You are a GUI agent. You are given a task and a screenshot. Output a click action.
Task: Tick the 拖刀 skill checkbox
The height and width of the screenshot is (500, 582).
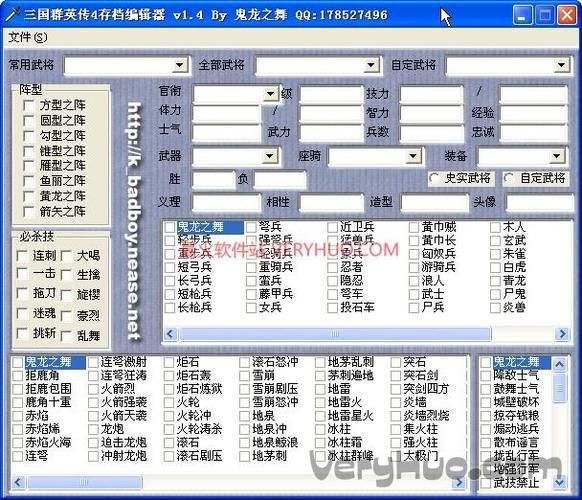click(x=22, y=294)
